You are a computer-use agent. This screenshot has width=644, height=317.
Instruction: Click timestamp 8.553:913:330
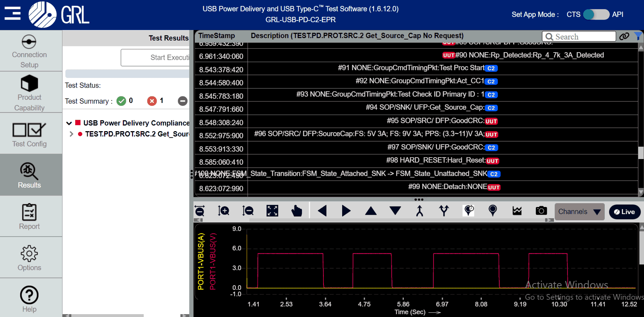pyautogui.click(x=221, y=149)
